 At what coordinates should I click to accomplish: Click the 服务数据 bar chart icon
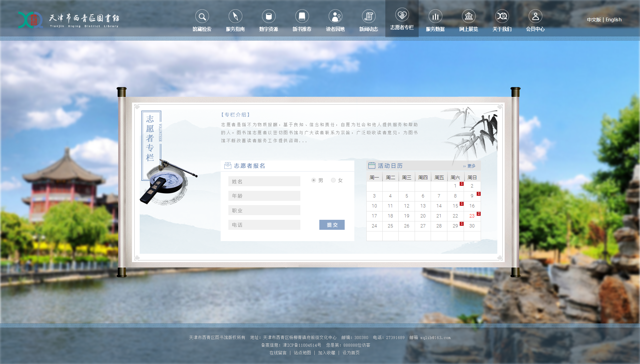coord(435,16)
